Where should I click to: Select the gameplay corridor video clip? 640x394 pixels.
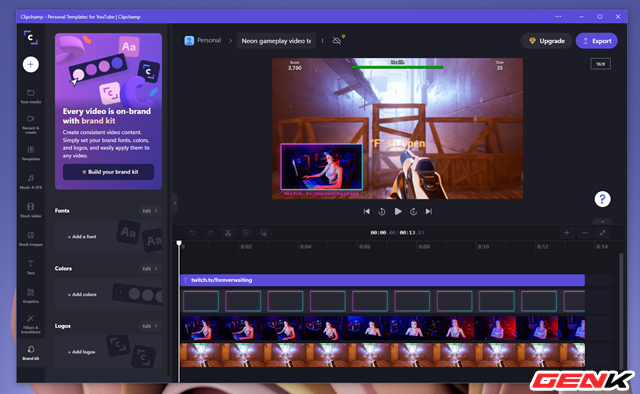click(x=382, y=355)
